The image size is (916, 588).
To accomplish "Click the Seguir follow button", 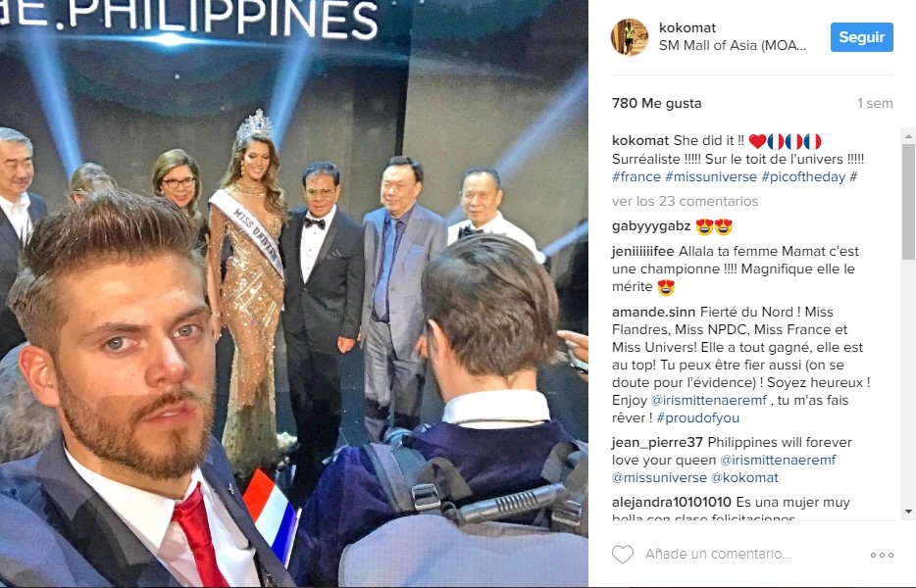I will (x=862, y=37).
